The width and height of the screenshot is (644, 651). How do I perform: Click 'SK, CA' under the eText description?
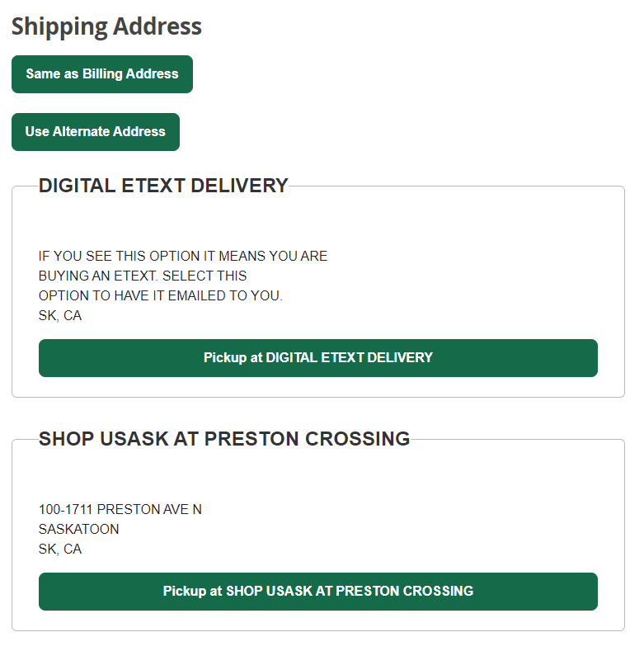60,315
